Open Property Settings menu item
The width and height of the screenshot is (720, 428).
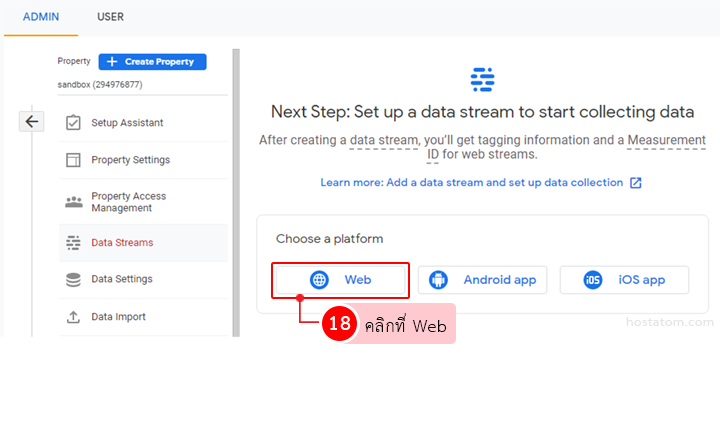point(130,160)
